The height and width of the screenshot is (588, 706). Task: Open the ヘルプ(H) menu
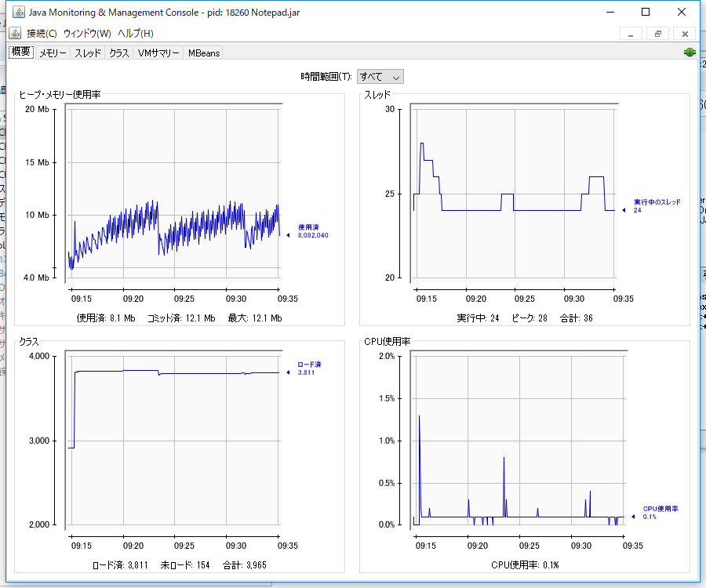[136, 33]
